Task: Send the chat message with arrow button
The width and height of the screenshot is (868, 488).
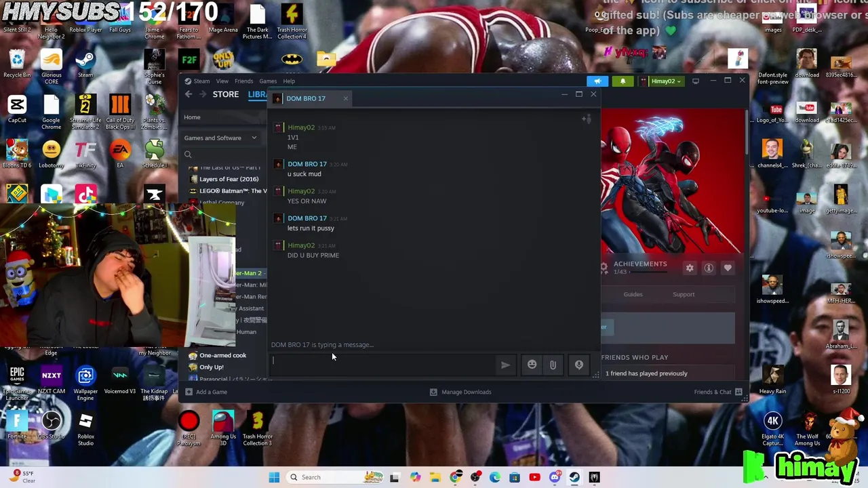Action: coord(505,365)
